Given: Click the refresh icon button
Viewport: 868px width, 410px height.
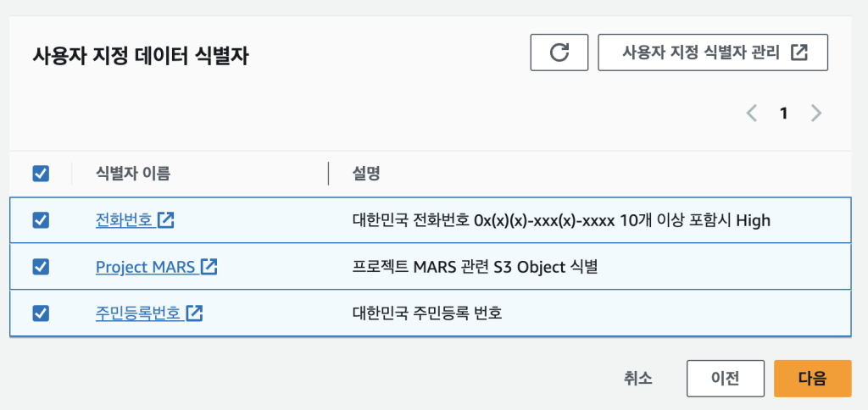Looking at the screenshot, I should click(x=559, y=53).
